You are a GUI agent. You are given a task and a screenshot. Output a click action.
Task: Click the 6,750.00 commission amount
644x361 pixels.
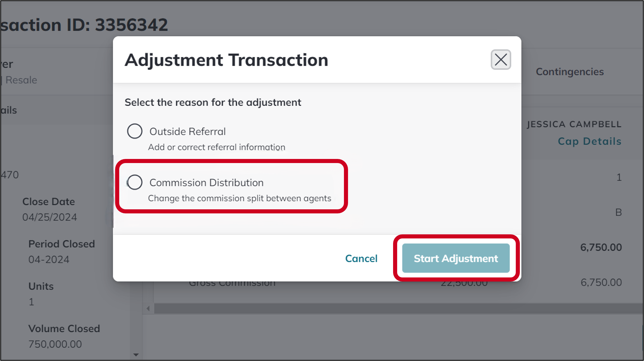pyautogui.click(x=601, y=247)
